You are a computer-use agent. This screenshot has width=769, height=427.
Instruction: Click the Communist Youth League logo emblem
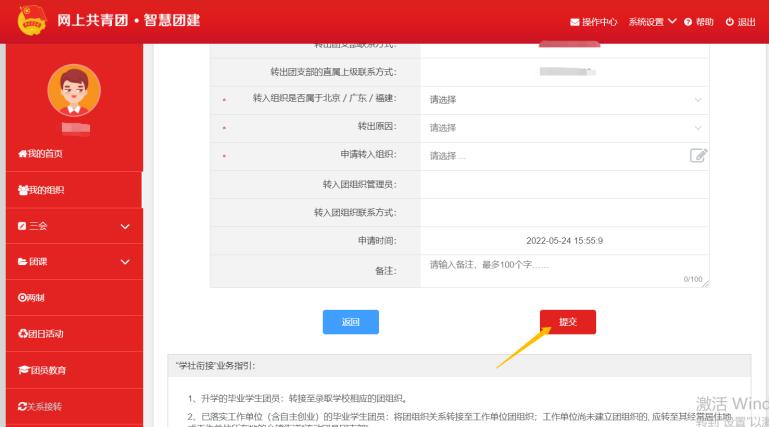(x=29, y=20)
